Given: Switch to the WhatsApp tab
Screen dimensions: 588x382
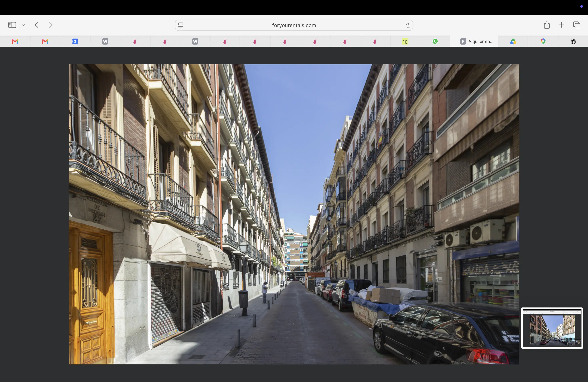Looking at the screenshot, I should (x=435, y=41).
